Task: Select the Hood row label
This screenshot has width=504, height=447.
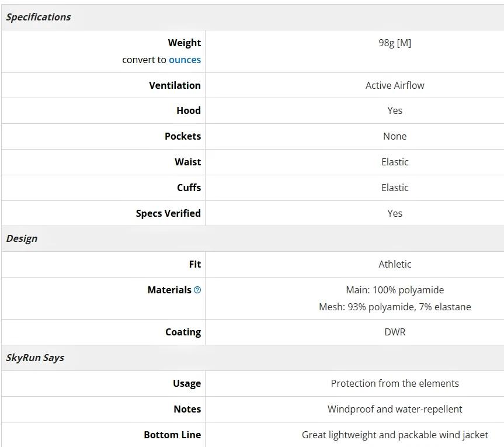Action: (x=188, y=110)
